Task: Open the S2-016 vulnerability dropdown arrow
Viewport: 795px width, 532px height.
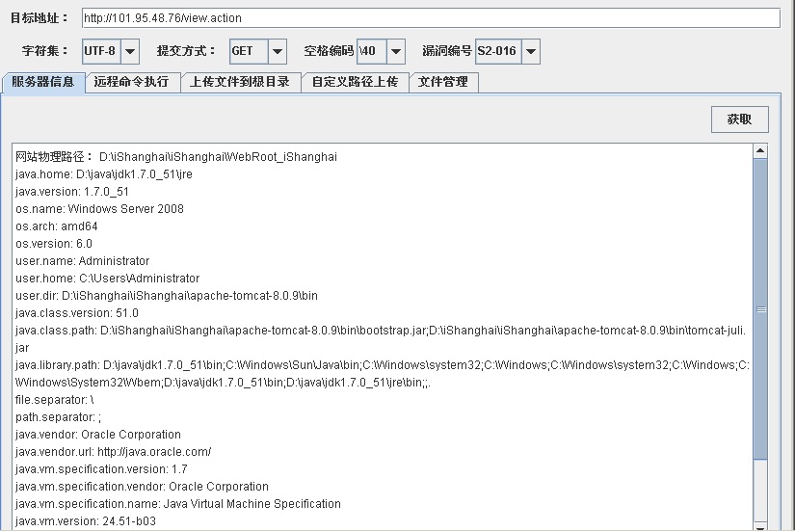Action: [531, 51]
